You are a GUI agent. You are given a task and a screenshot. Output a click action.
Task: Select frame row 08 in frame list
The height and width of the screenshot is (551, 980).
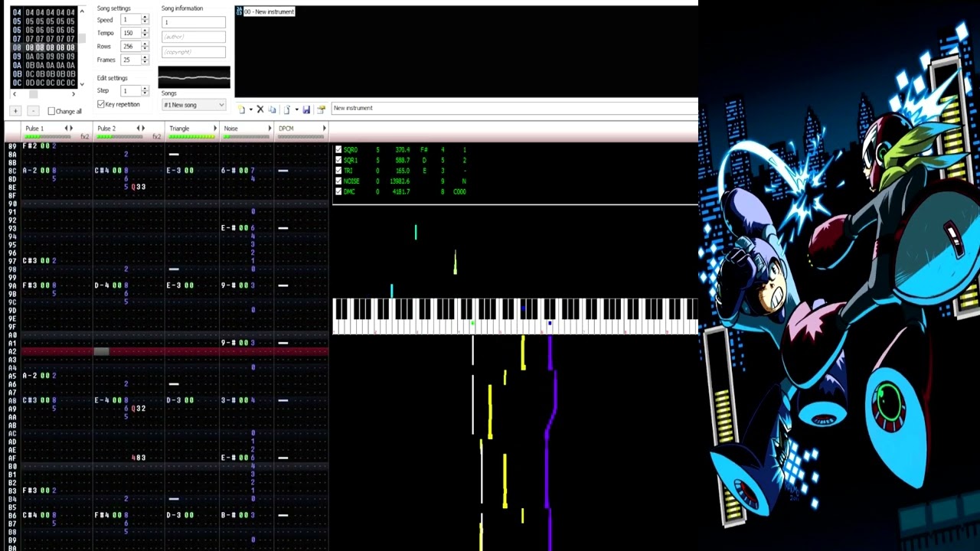pos(44,47)
